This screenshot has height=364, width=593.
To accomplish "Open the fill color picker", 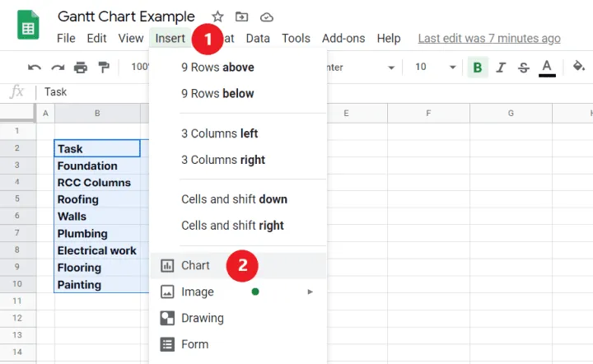I will [x=579, y=67].
